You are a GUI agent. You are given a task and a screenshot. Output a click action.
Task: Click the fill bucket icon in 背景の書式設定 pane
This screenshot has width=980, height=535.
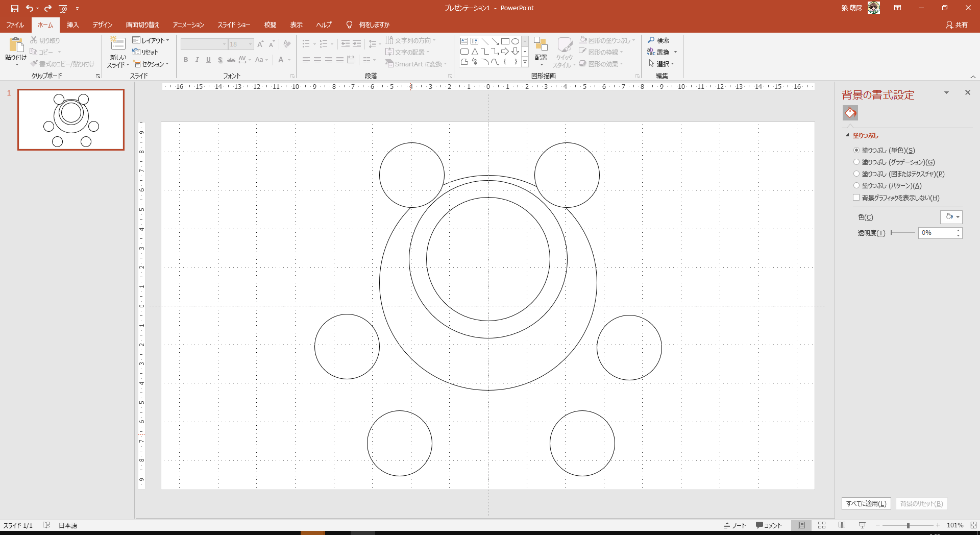[x=850, y=113]
